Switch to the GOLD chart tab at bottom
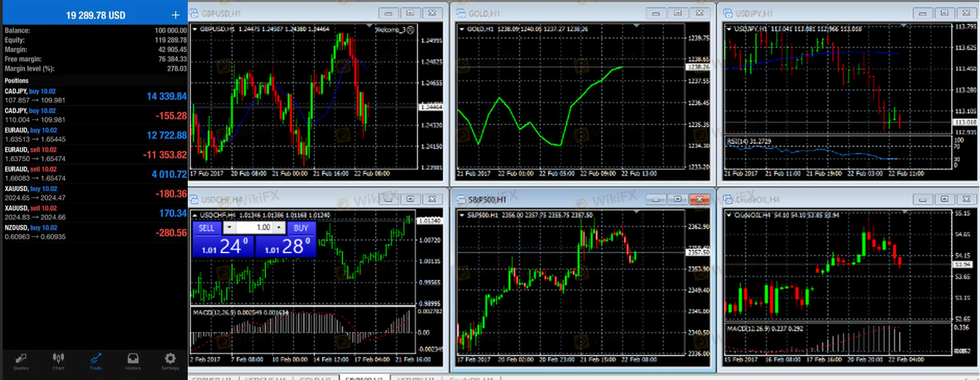Viewport: 980px width, 380px height. [x=315, y=378]
